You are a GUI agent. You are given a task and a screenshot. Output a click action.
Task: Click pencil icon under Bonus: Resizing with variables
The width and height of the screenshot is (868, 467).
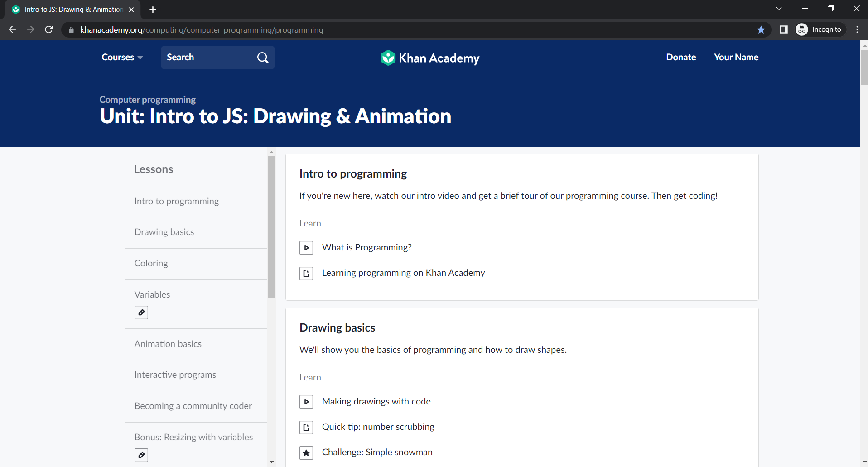click(141, 455)
